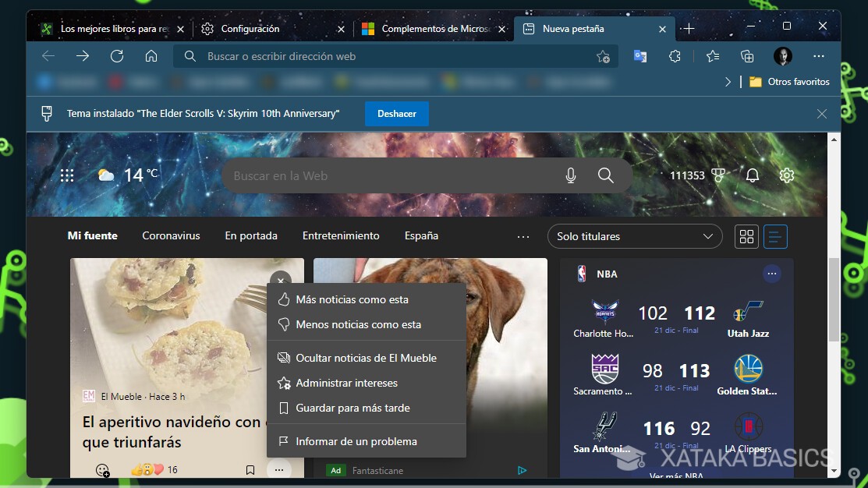This screenshot has height=488, width=868.
Task: Open the Extensions puzzle icon
Action: click(675, 55)
